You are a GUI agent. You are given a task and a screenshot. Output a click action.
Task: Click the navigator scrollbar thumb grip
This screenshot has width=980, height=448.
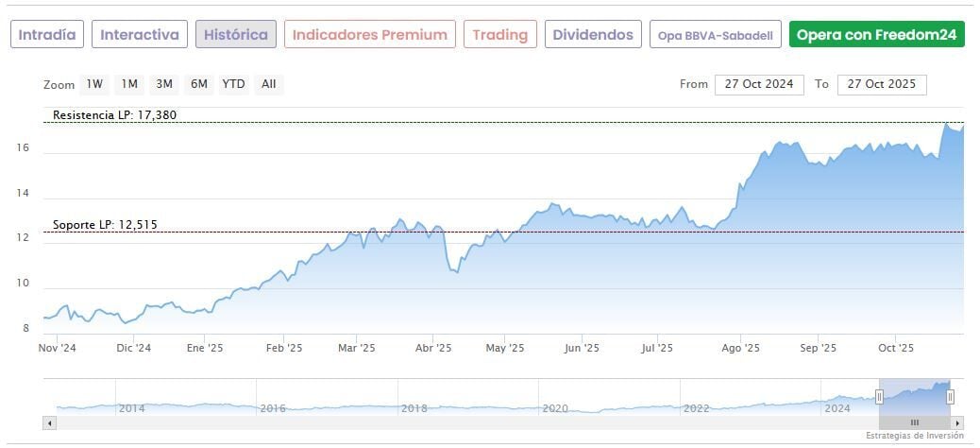click(914, 422)
